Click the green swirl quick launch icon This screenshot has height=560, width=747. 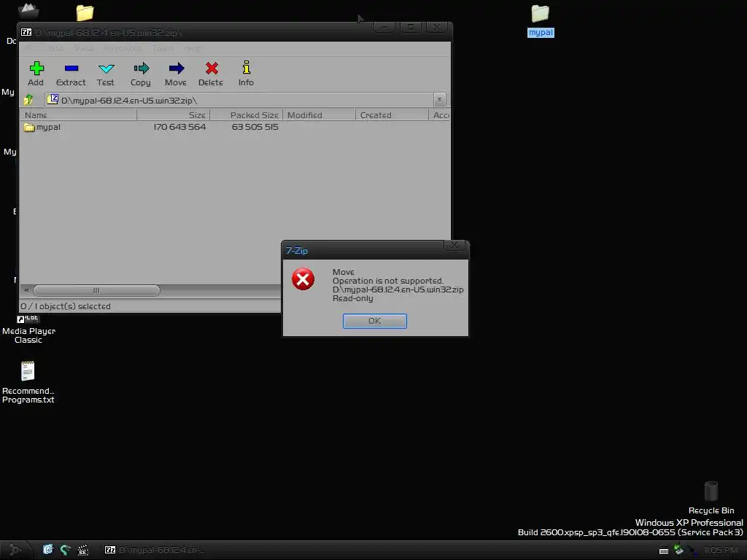click(65, 550)
